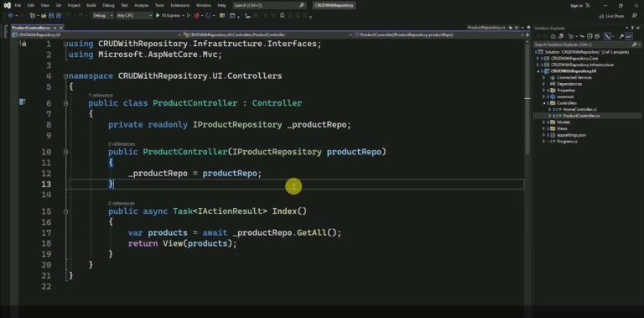Click the feedback person icon near Live Share
This screenshot has width=644, height=318.
coord(635,16)
